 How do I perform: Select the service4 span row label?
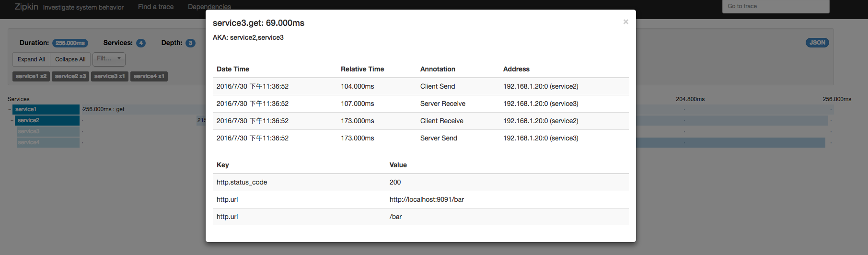click(x=48, y=142)
